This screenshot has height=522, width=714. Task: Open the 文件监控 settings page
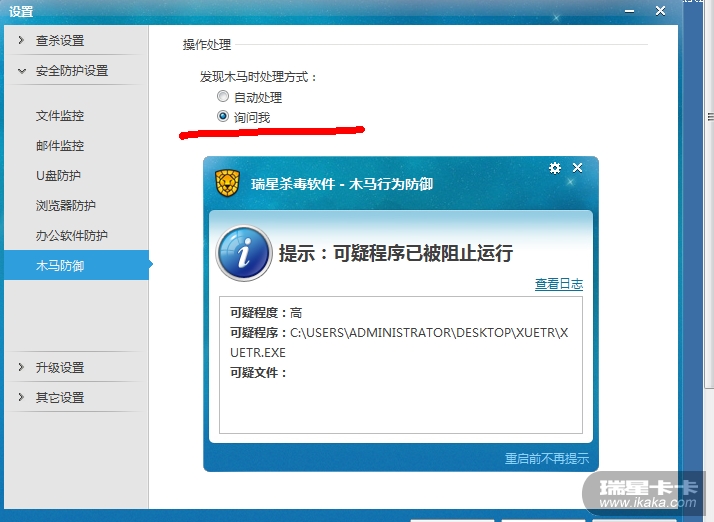pos(60,116)
